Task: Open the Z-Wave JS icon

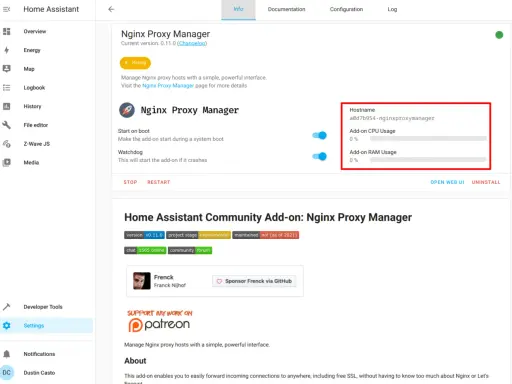Action: 7,144
